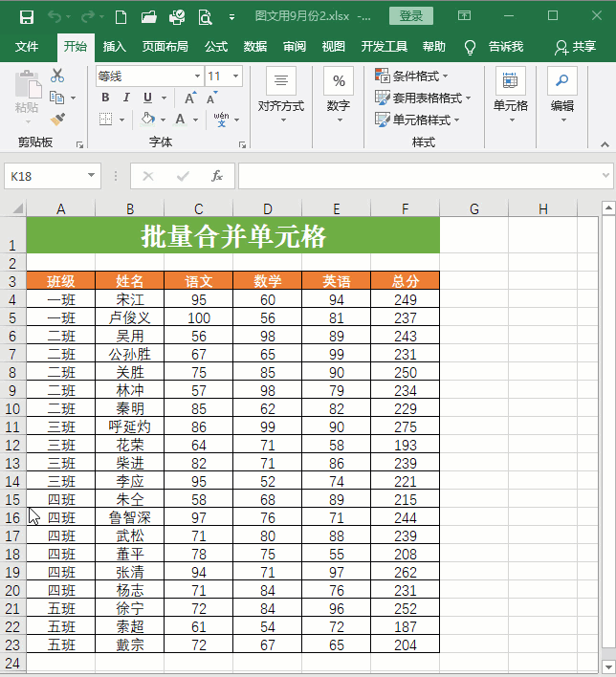Screen dimensions: 616x677
Task: Open 条件格式 conditional formatting menu
Action: (x=411, y=76)
